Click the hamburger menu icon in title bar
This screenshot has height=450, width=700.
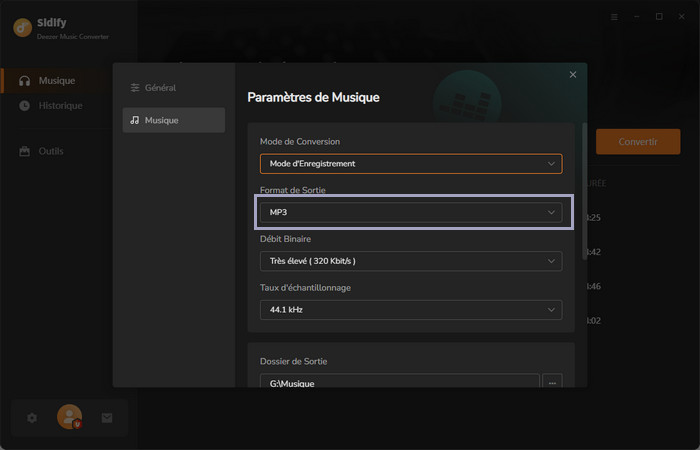click(x=614, y=17)
